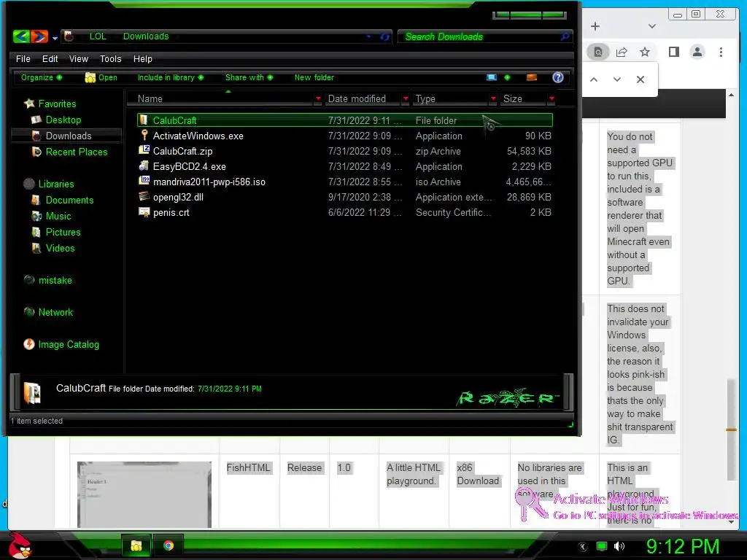Select the opengl32.dll file icon
Screen dimensions: 747x560
[x=144, y=197]
